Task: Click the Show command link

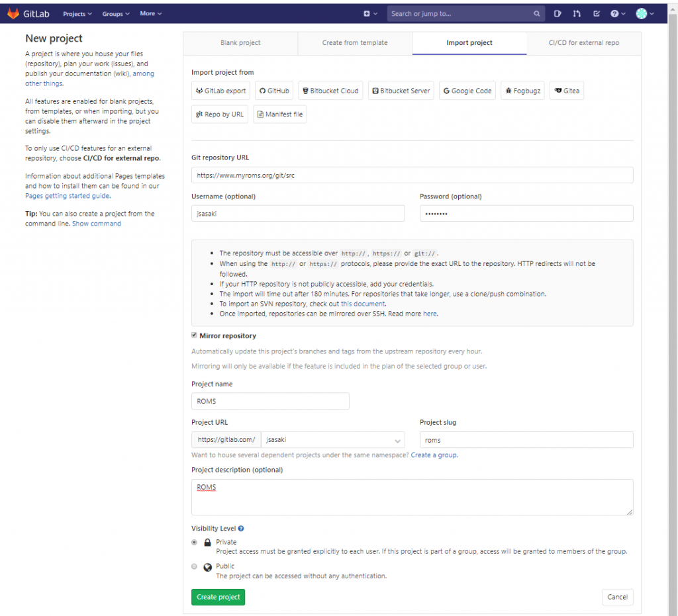Action: click(97, 224)
